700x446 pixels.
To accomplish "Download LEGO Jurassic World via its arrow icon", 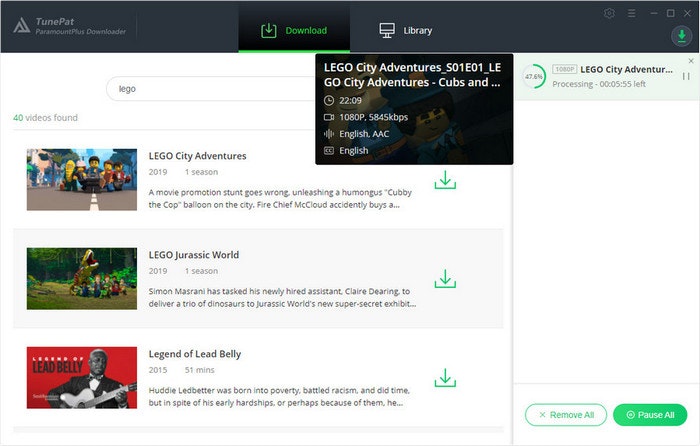I will pyautogui.click(x=445, y=279).
